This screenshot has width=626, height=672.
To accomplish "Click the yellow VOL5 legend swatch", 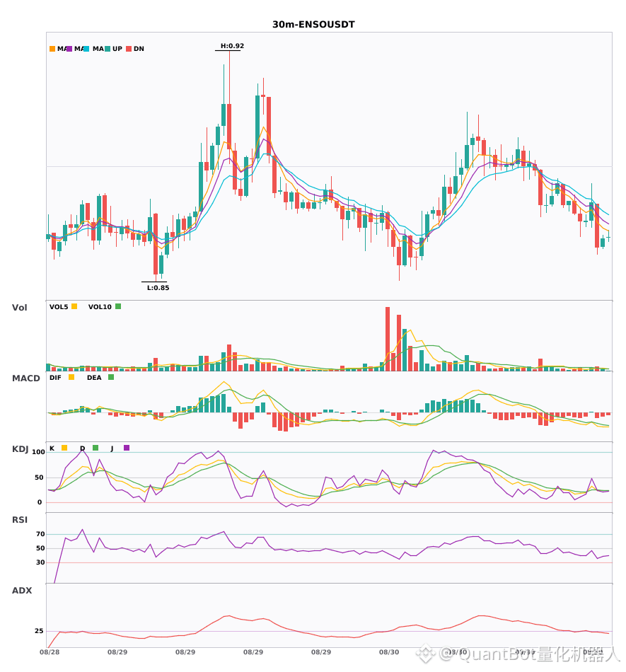I will (74, 306).
